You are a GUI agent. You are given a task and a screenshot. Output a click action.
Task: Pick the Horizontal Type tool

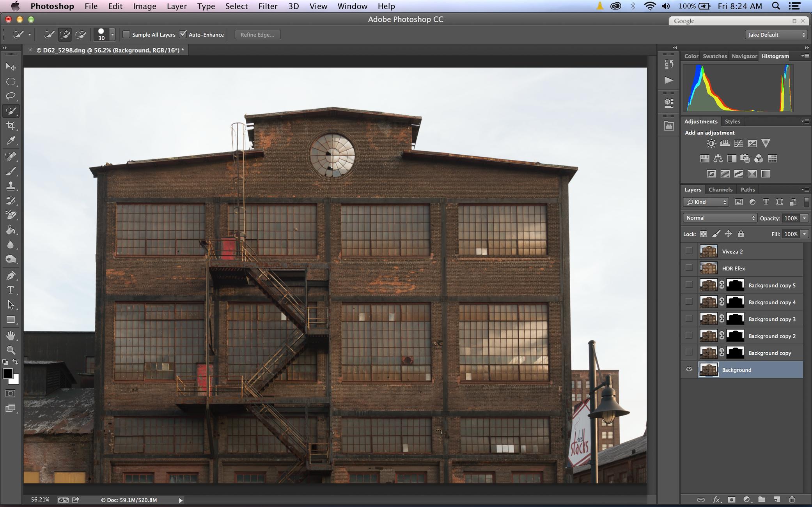click(x=11, y=290)
